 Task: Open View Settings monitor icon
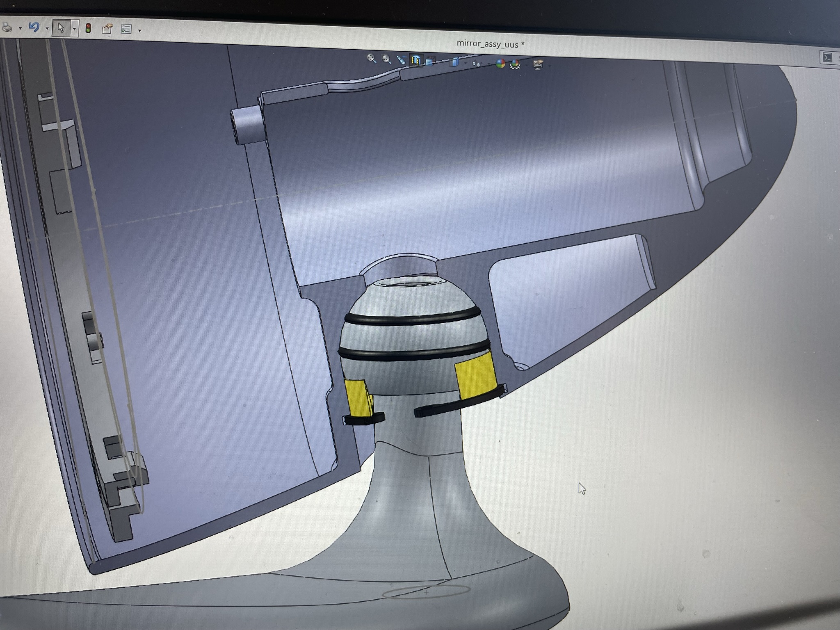coord(538,64)
